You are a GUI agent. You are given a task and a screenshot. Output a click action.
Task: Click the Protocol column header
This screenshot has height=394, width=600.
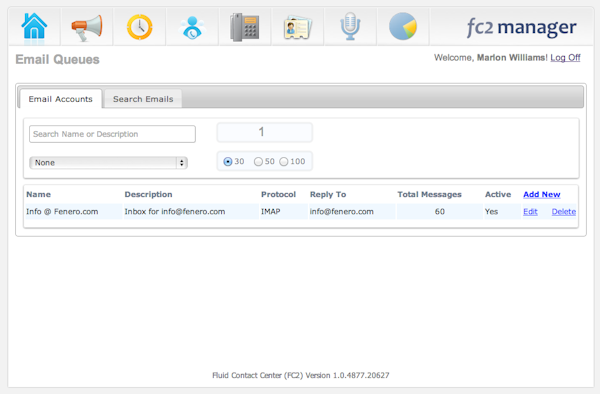pos(279,194)
